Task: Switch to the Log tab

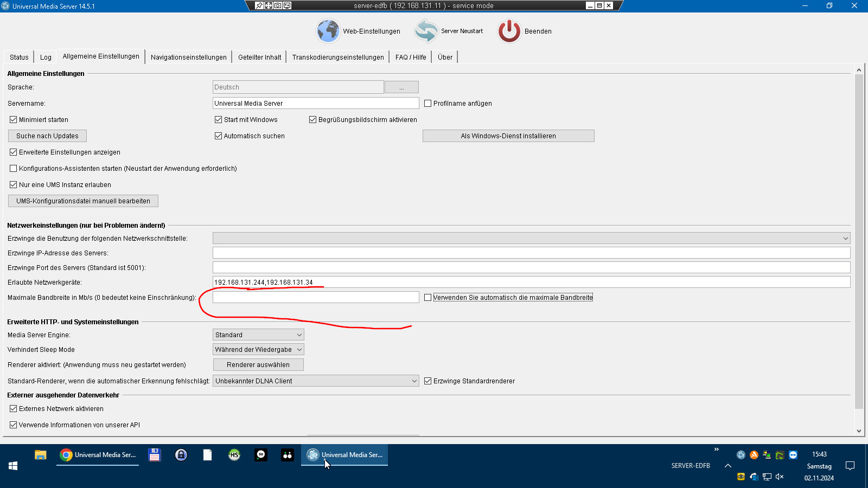Action: (x=46, y=57)
